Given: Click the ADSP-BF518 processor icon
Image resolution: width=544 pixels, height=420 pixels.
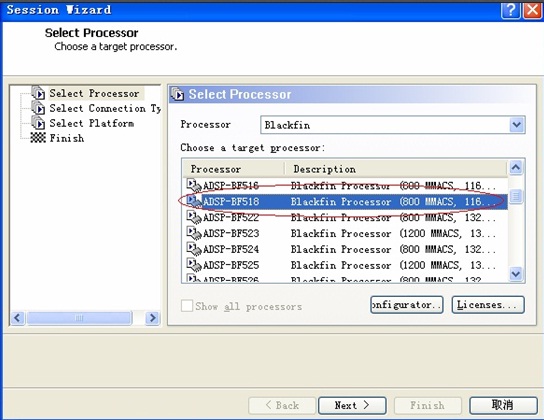Looking at the screenshot, I should [194, 201].
